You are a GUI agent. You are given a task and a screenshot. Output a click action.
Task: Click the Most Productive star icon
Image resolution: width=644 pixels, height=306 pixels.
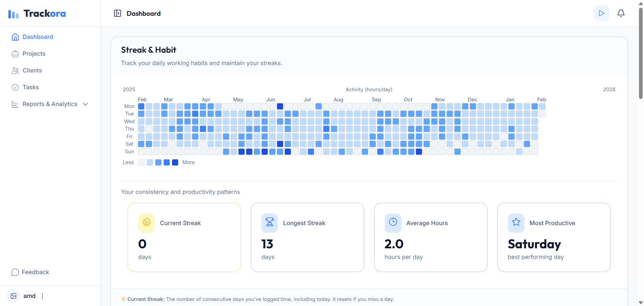pyautogui.click(x=516, y=222)
